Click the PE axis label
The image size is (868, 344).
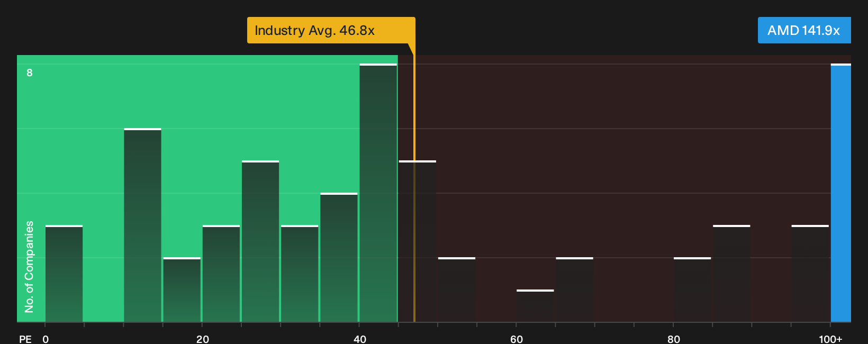point(25,339)
